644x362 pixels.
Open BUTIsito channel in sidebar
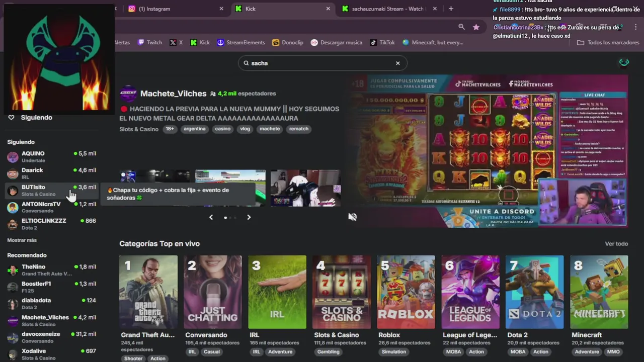tap(52, 191)
